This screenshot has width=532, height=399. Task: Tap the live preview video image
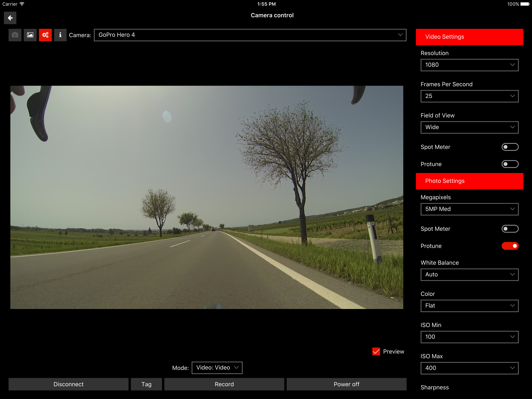click(207, 197)
